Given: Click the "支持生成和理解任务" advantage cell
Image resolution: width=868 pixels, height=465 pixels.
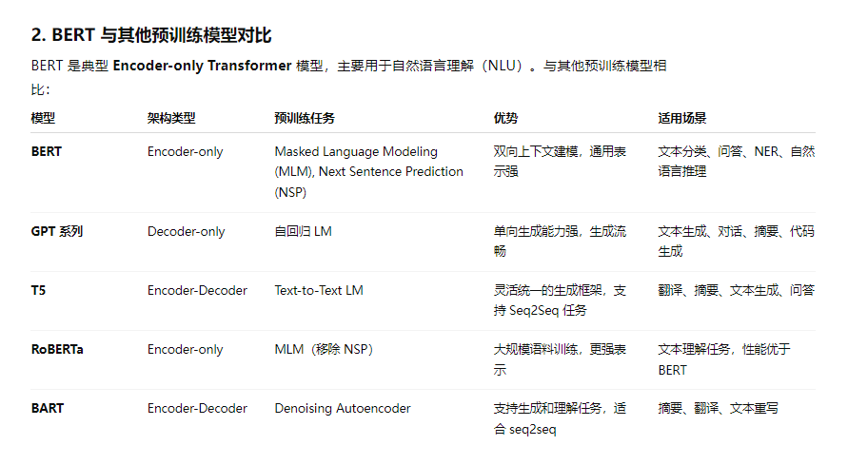Looking at the screenshot, I should (x=560, y=418).
